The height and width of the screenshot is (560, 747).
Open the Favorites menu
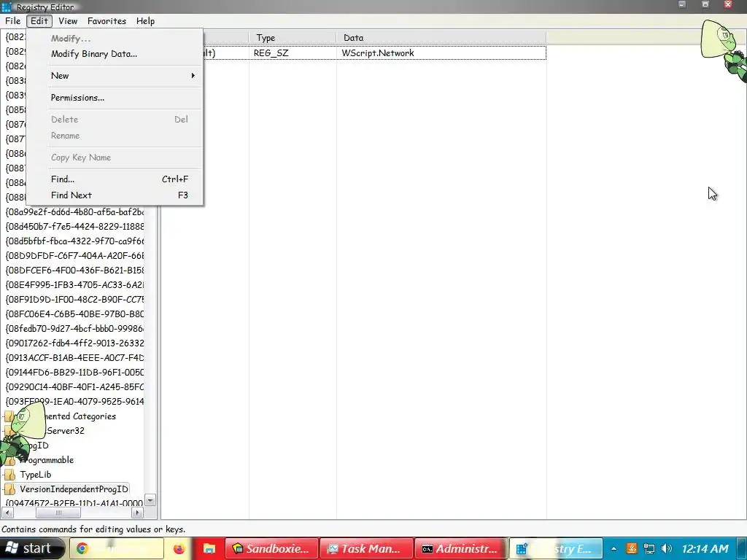pos(107,21)
